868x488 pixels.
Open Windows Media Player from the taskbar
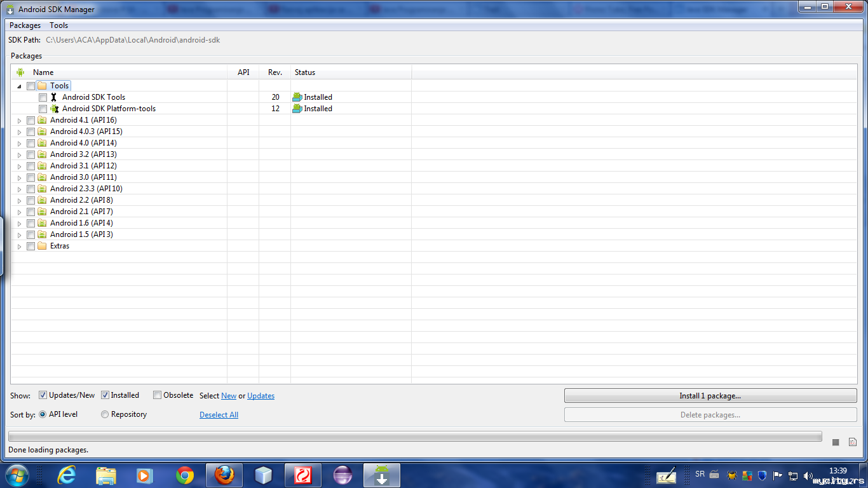pyautogui.click(x=145, y=475)
